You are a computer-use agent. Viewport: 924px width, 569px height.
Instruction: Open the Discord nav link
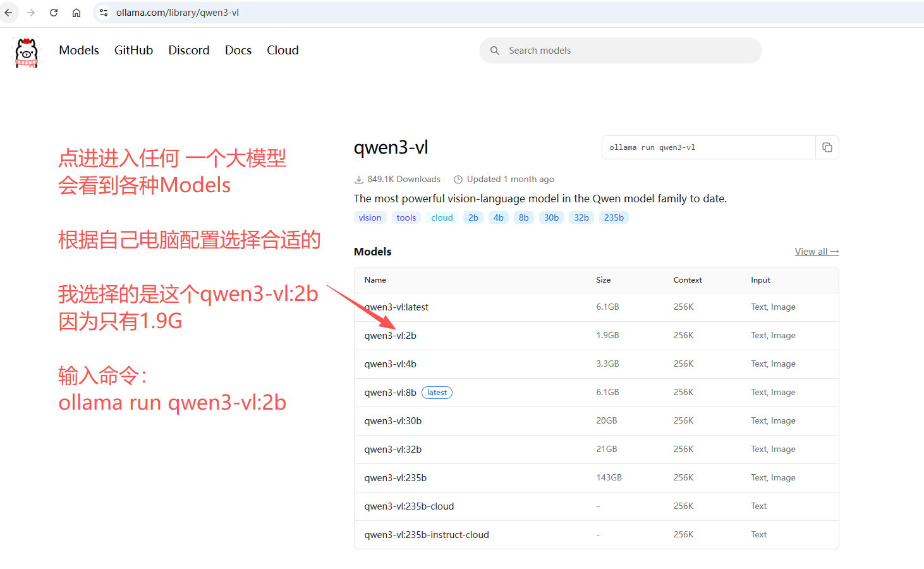point(189,50)
